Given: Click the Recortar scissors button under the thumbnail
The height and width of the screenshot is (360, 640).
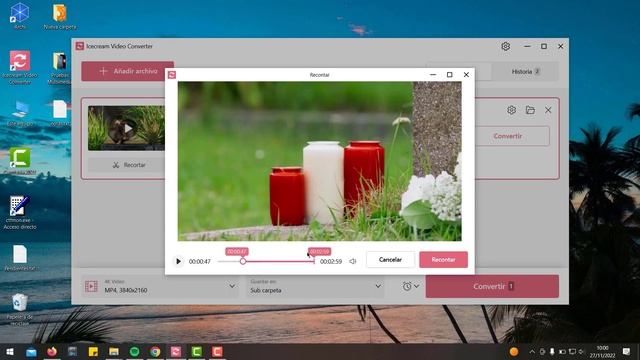Looking at the screenshot, I should [x=129, y=165].
